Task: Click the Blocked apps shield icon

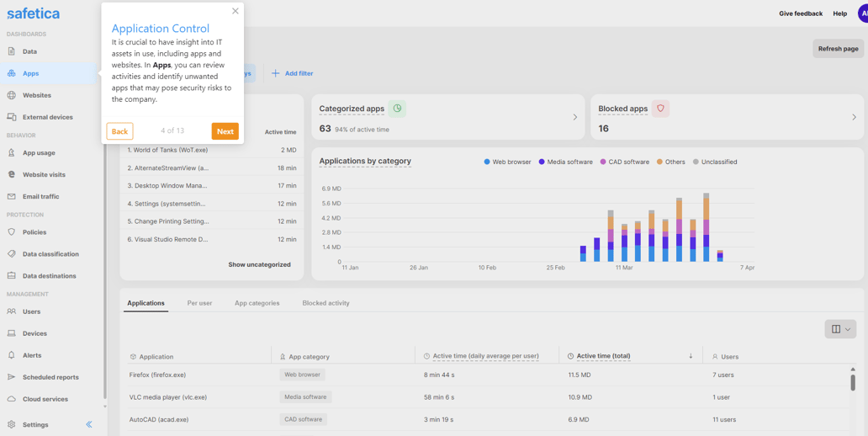Action: 660,109
